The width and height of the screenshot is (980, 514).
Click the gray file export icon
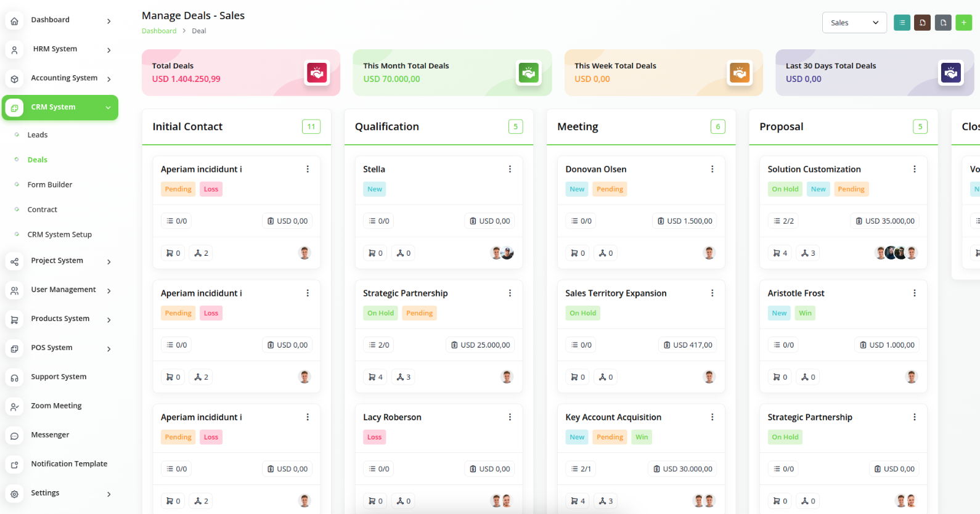point(943,23)
